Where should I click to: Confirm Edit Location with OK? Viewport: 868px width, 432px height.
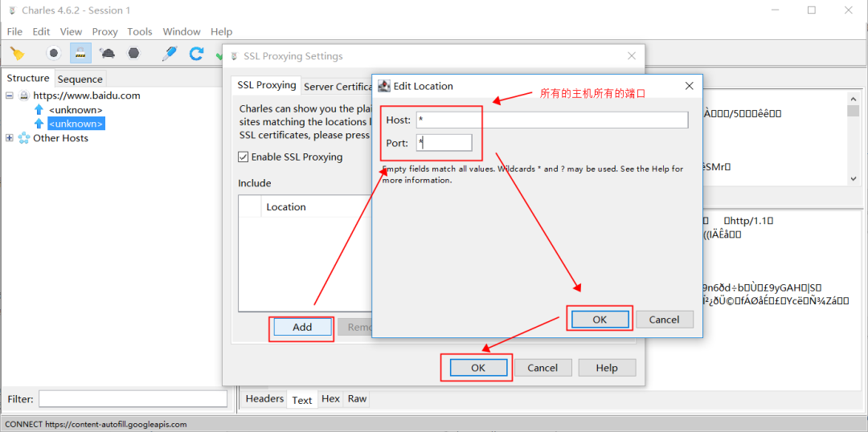[600, 319]
